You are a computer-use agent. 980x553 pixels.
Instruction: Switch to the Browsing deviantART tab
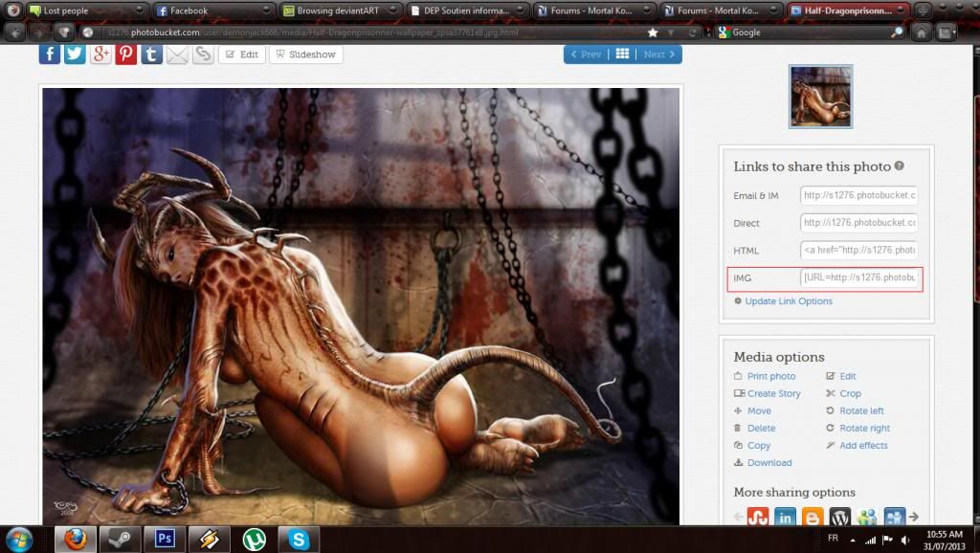340,11
